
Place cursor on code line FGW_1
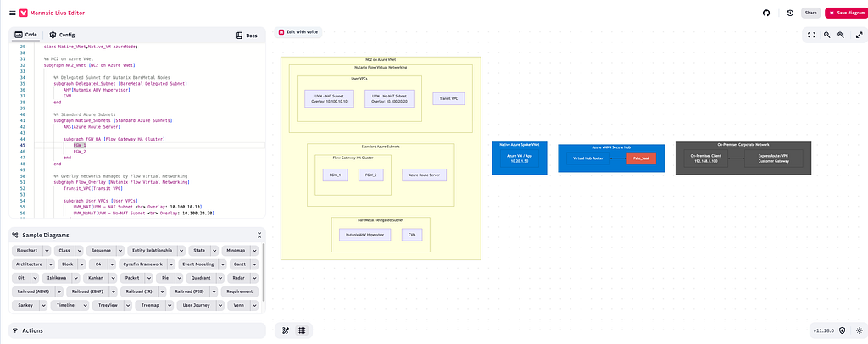point(80,145)
